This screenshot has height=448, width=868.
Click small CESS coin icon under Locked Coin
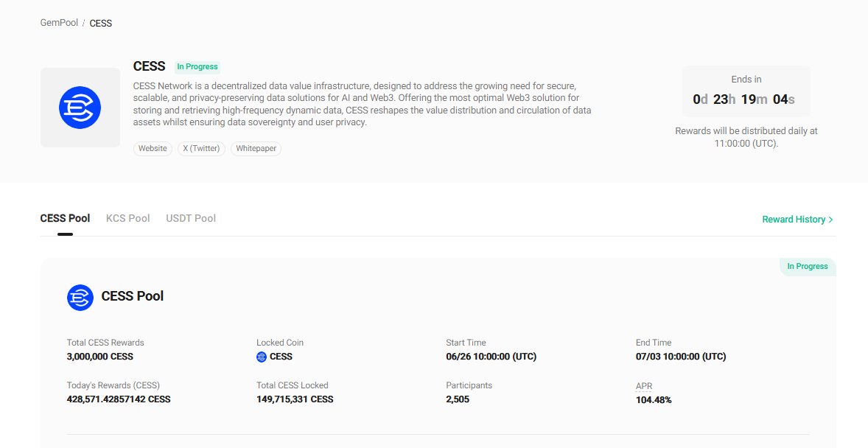tap(262, 357)
